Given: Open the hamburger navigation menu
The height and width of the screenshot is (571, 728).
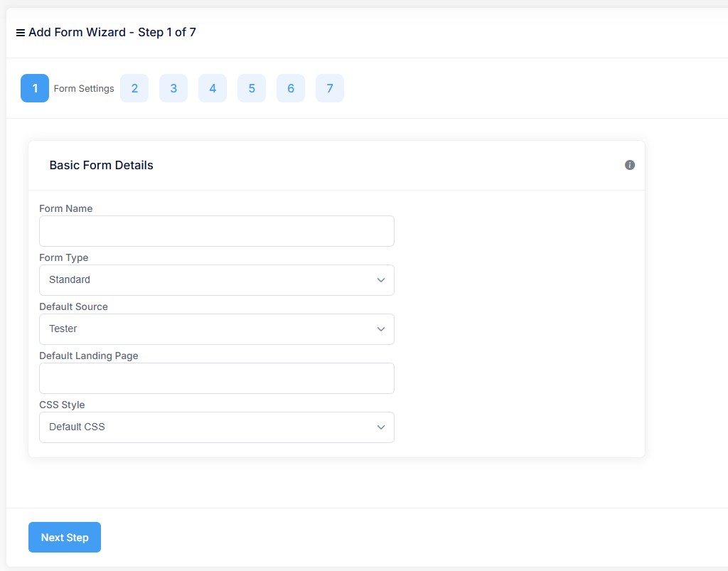Looking at the screenshot, I should tap(21, 32).
